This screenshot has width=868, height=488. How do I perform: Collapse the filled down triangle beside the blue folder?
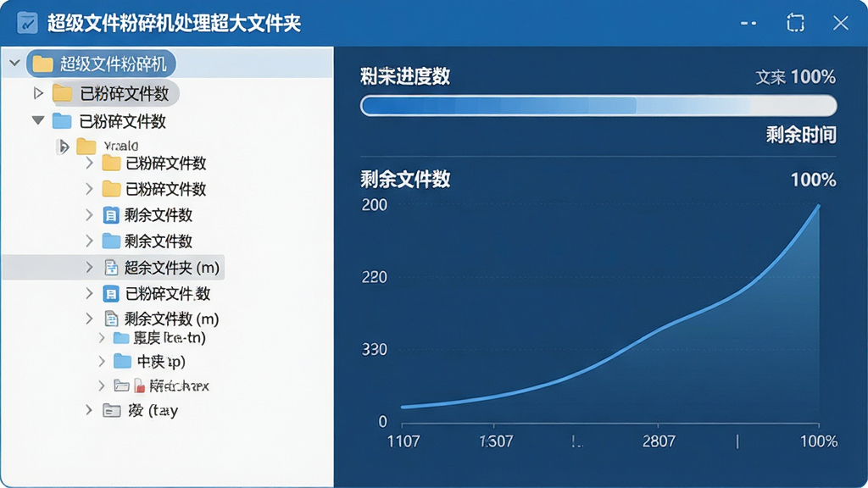tap(37, 120)
